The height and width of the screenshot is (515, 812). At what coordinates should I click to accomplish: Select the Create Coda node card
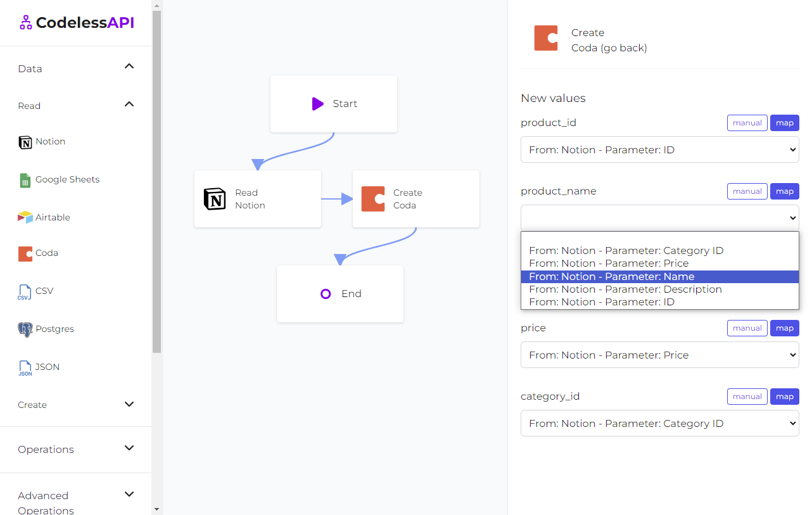[416, 199]
